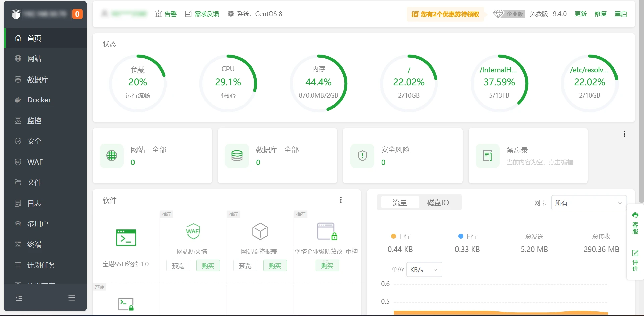
Task: Open the 宝塔SSH终端 1.0 terminal icon
Action: (x=126, y=238)
